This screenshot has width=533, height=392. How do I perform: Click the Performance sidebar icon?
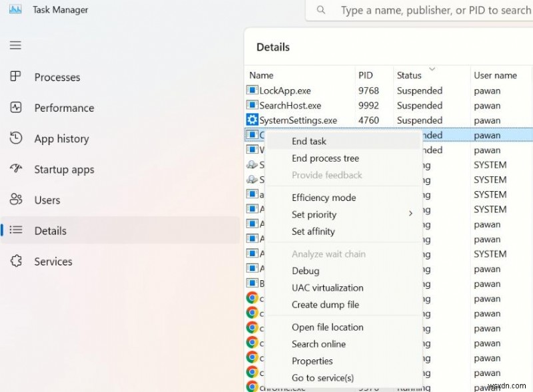coord(15,107)
